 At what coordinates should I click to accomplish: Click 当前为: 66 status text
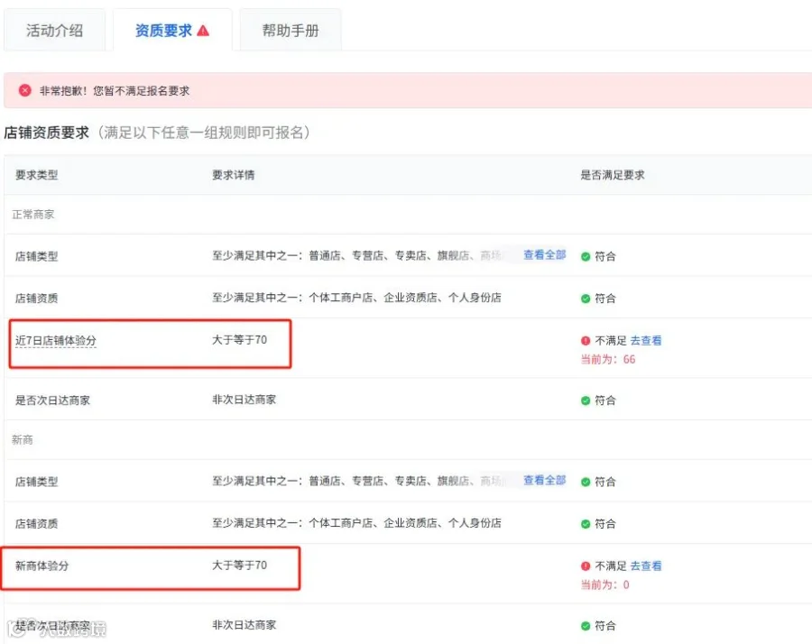pos(608,359)
